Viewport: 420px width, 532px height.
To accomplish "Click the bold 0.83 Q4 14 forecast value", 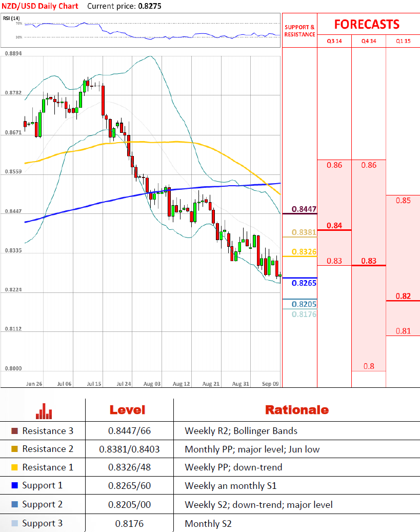I will coord(369,261).
